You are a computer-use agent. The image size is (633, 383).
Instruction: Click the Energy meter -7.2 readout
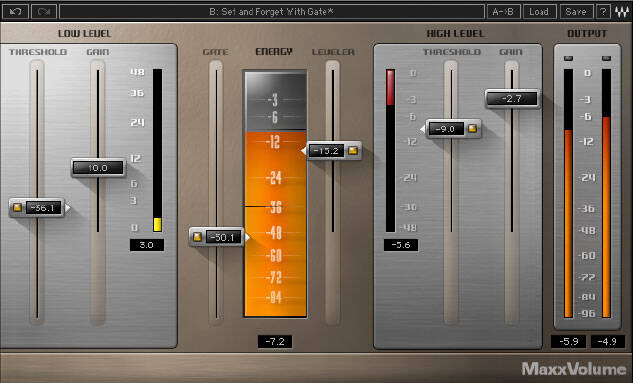[x=275, y=341]
